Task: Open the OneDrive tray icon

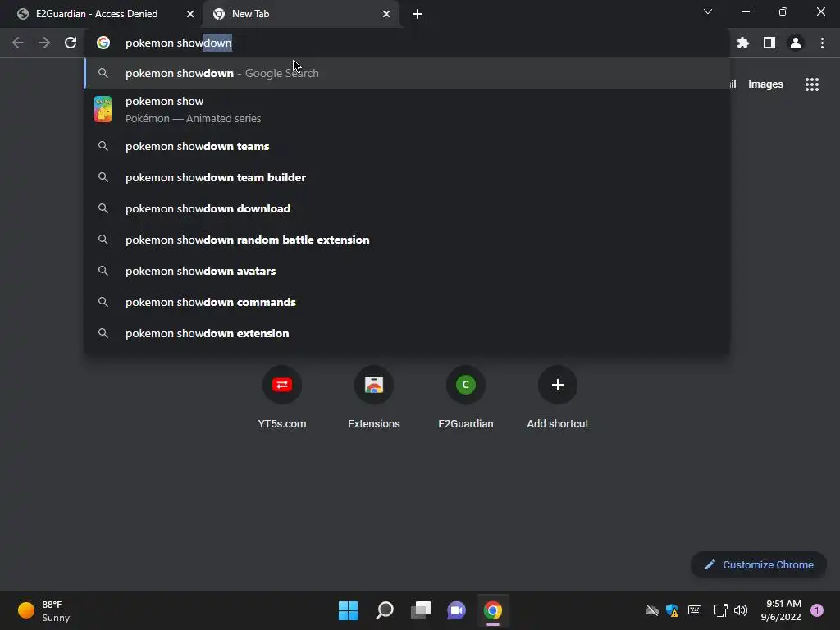Action: [x=652, y=610]
